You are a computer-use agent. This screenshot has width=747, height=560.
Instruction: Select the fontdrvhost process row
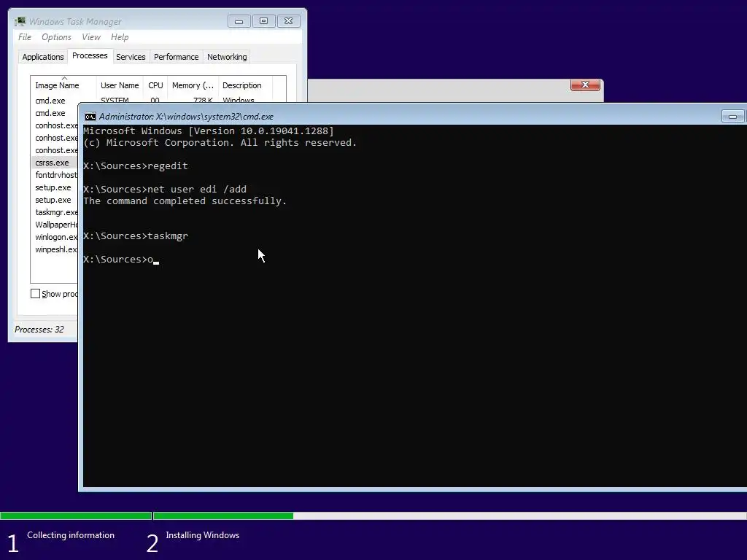[x=55, y=175]
